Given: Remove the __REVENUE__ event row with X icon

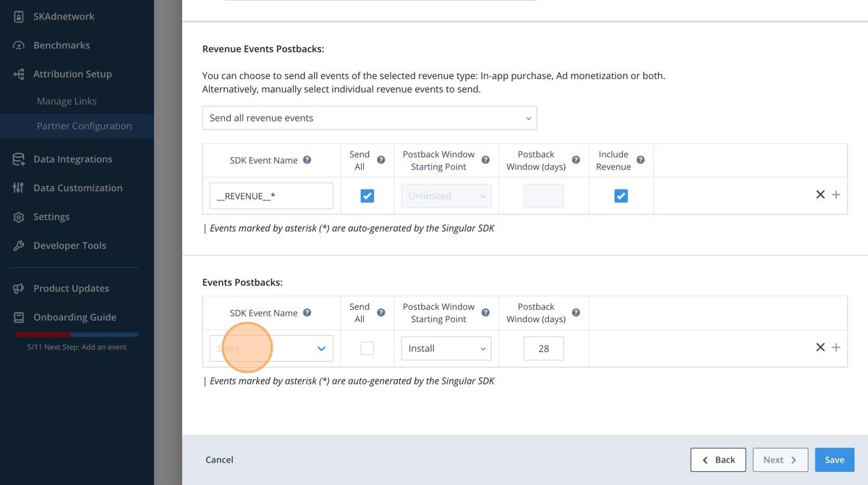Looking at the screenshot, I should pos(820,195).
